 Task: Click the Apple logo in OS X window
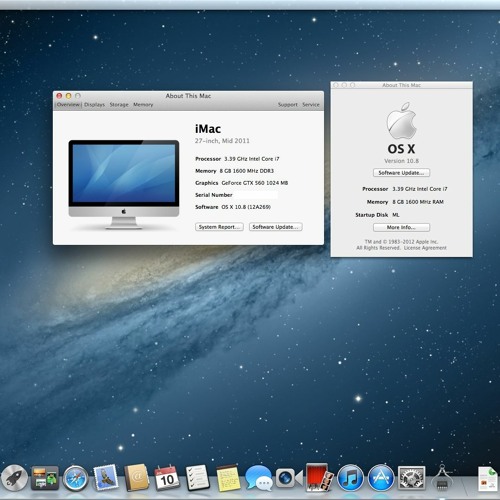(401, 120)
